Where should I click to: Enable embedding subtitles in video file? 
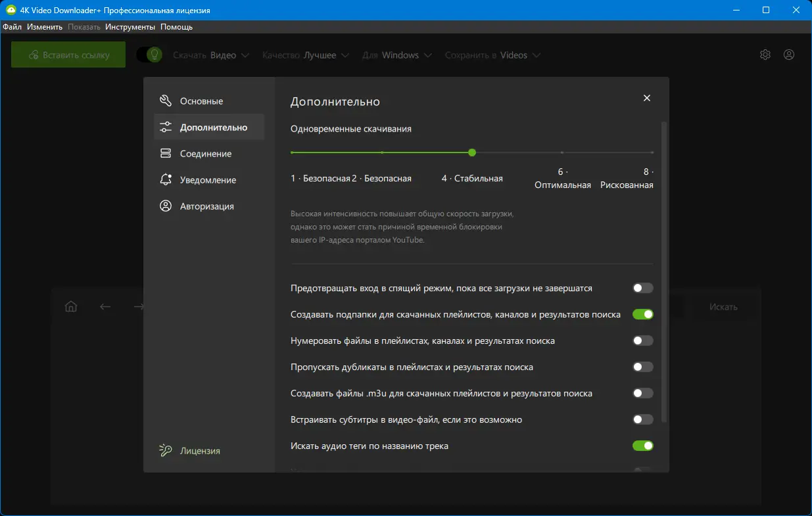point(643,419)
